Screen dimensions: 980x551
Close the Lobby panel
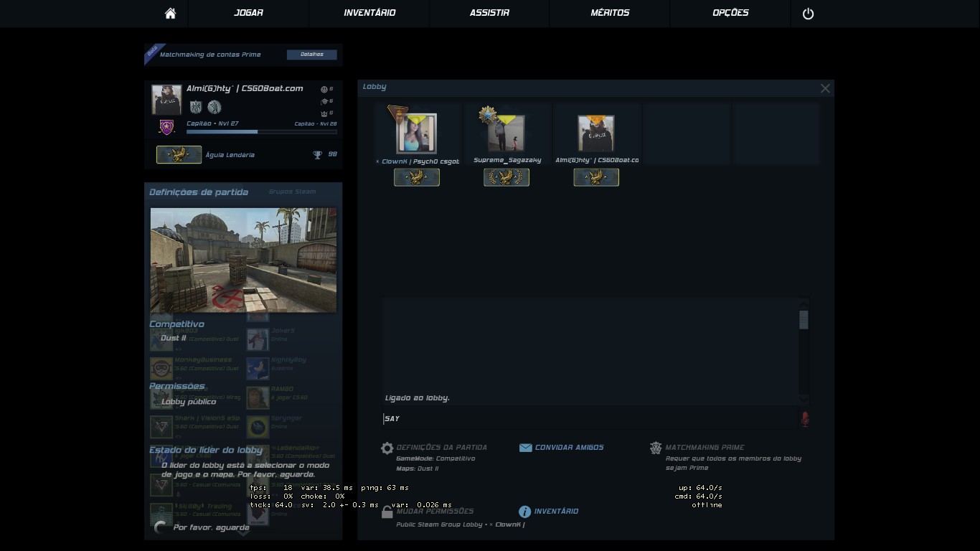pos(825,88)
